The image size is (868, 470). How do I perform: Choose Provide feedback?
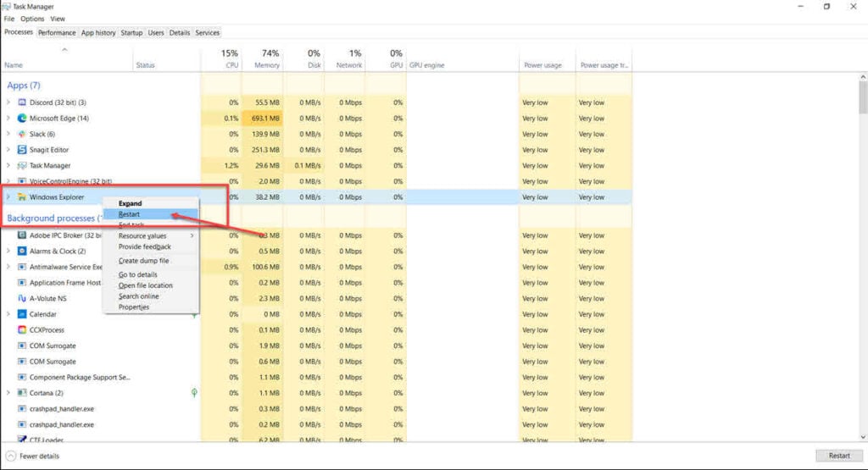pos(151,246)
